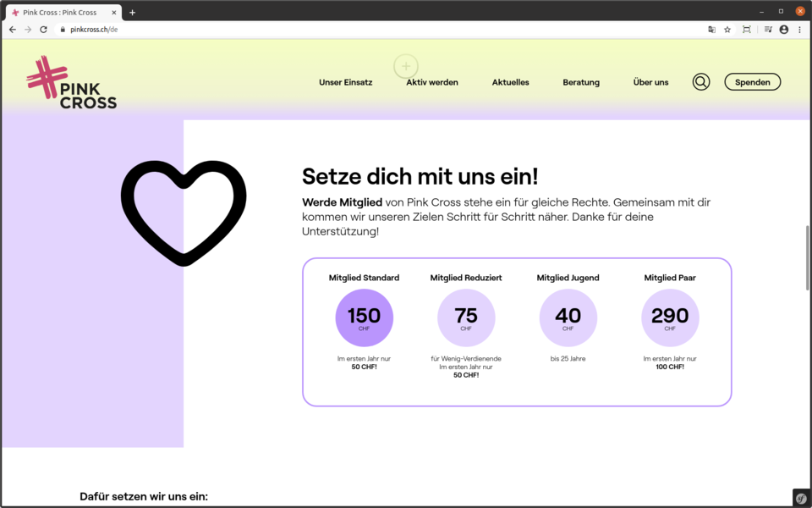Click the Mitglied Paar label
This screenshot has height=508, width=812.
[x=670, y=278]
